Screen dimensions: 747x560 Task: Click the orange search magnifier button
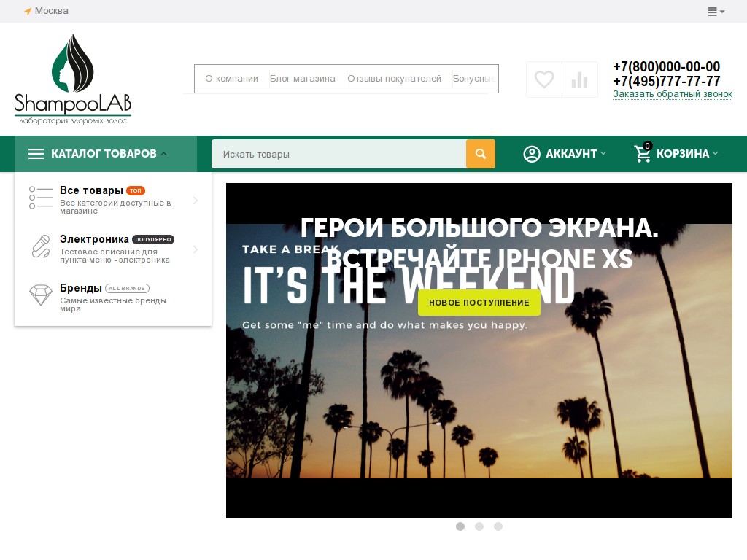[x=481, y=154]
